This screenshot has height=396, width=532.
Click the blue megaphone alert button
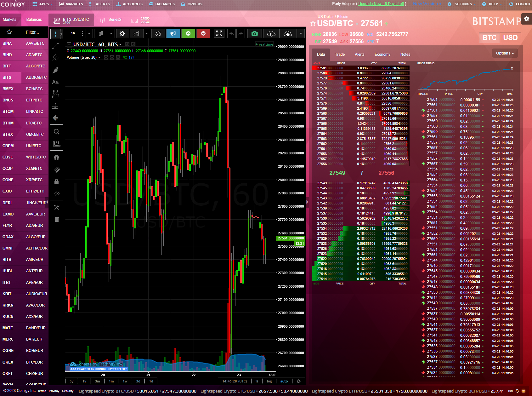173,33
